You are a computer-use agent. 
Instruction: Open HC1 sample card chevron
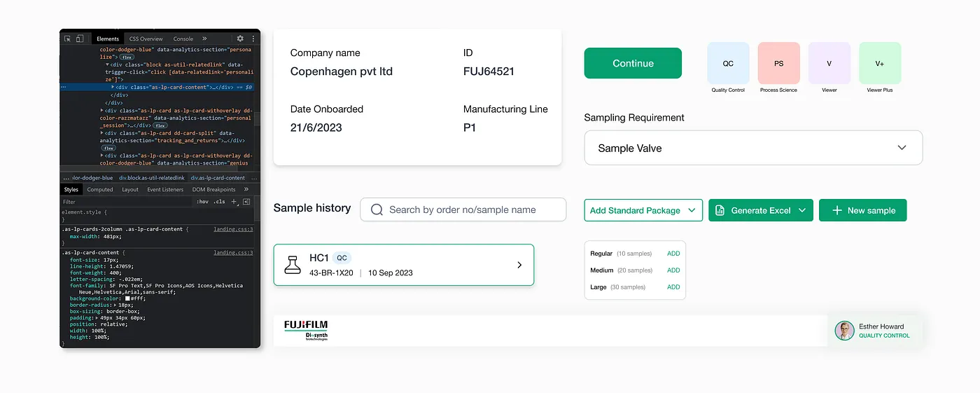519,265
